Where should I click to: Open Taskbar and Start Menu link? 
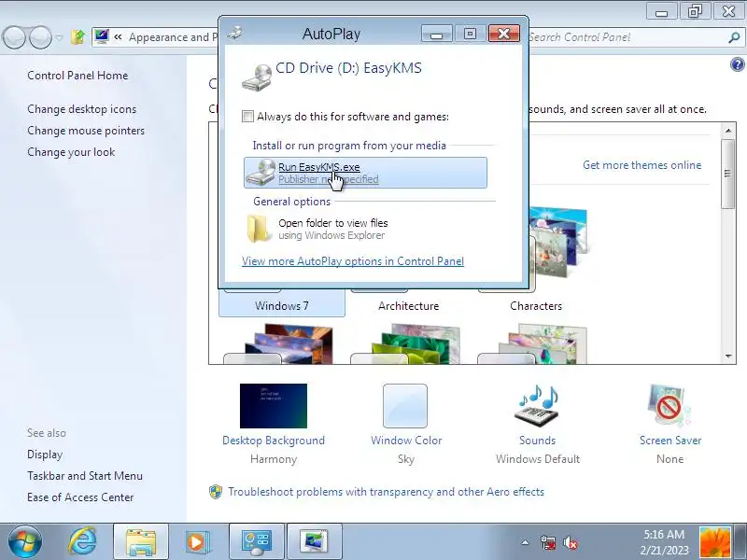(x=85, y=476)
